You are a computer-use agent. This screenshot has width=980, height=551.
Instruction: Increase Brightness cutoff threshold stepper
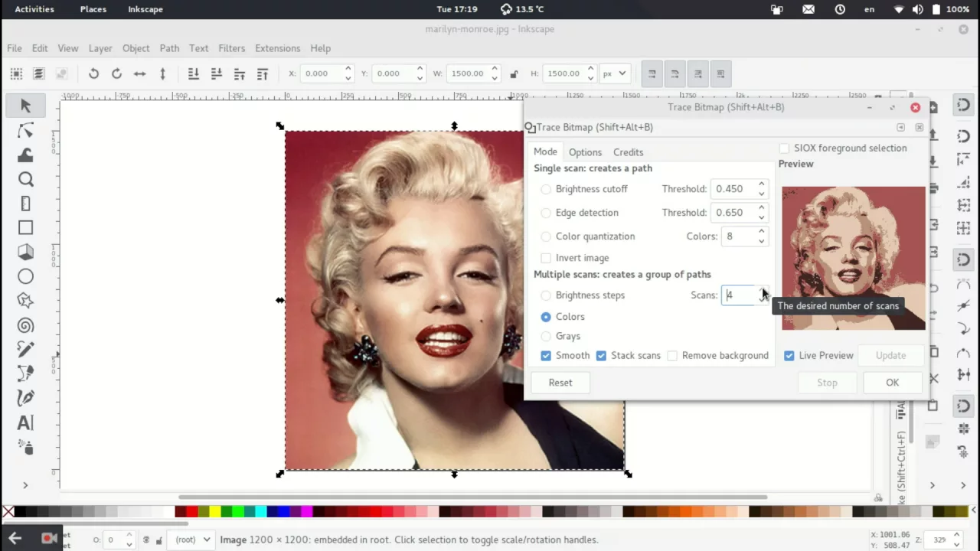click(x=761, y=184)
